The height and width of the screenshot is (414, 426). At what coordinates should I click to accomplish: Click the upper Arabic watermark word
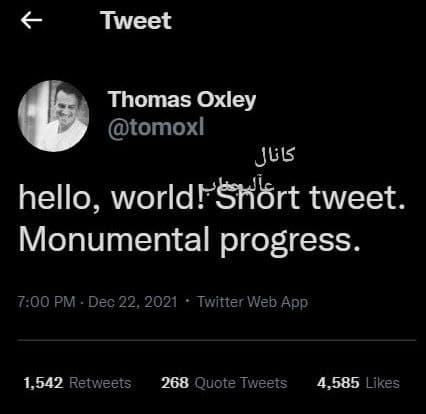tap(274, 157)
